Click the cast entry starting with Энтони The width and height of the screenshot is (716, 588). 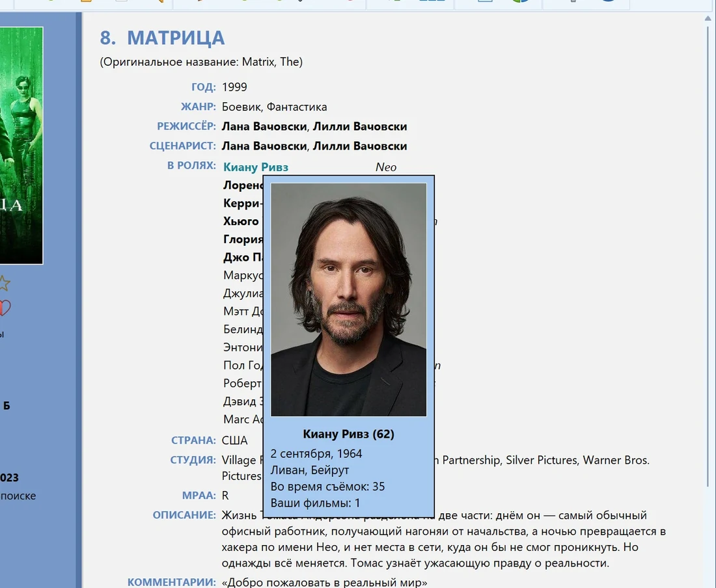tap(243, 347)
